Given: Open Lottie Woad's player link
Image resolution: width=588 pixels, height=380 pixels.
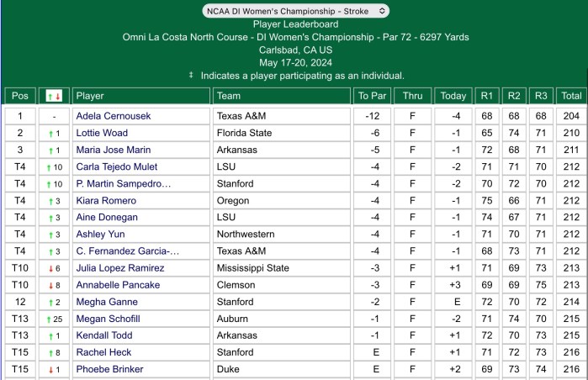Looking at the screenshot, I should click(101, 134).
